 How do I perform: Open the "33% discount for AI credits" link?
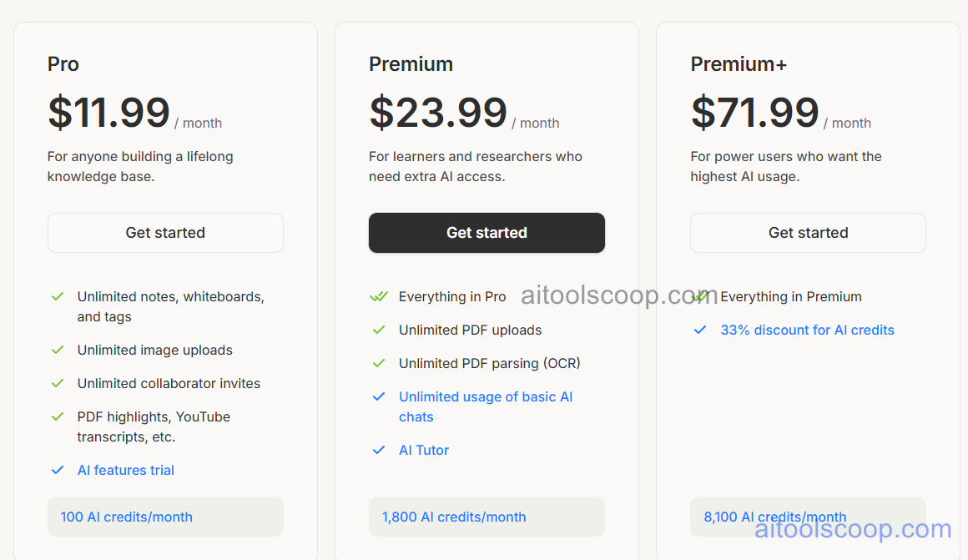point(807,330)
